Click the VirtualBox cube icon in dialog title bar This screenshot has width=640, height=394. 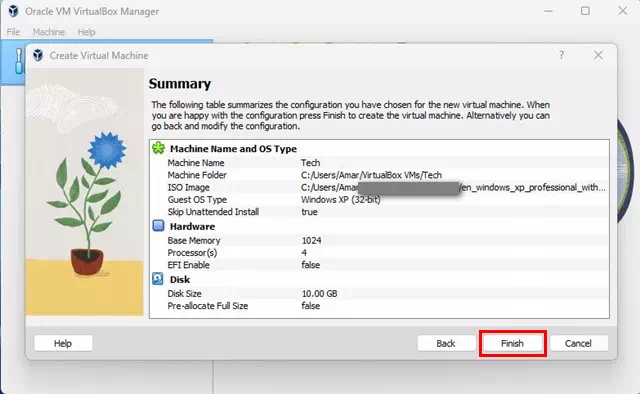(38, 55)
